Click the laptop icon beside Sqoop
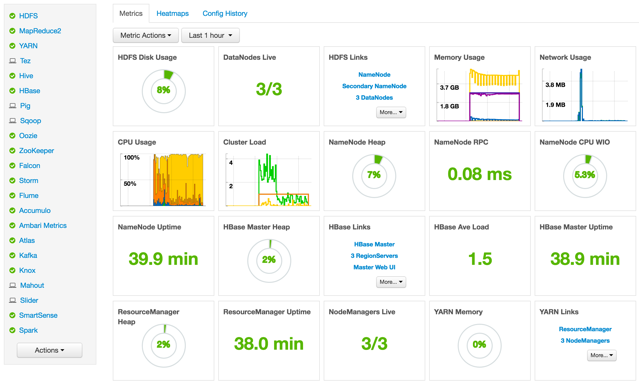Image resolution: width=639 pixels, height=384 pixels. point(13,121)
